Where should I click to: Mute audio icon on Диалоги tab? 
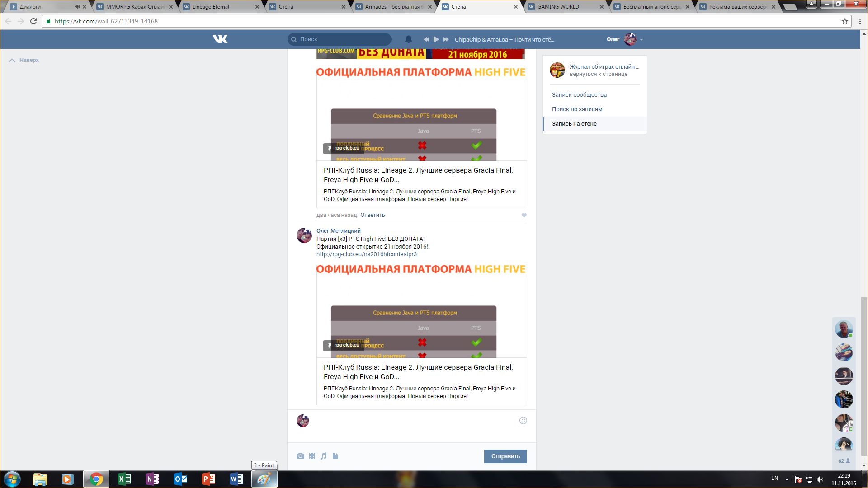(x=77, y=7)
